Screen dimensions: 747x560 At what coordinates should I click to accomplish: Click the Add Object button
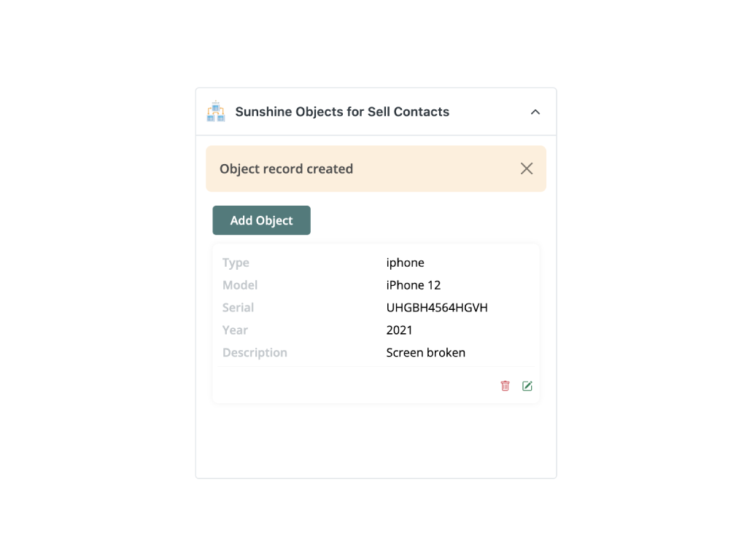(x=261, y=220)
